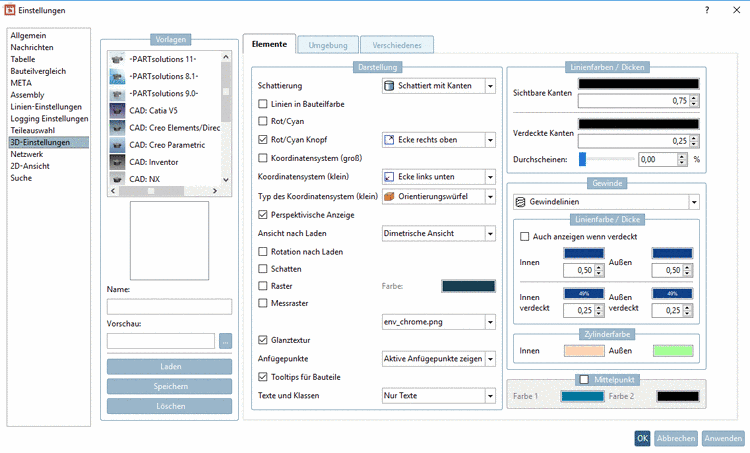750x453 pixels.
Task: Click the Sichtbare Kanten thickness stepper up
Action: pyautogui.click(x=695, y=98)
